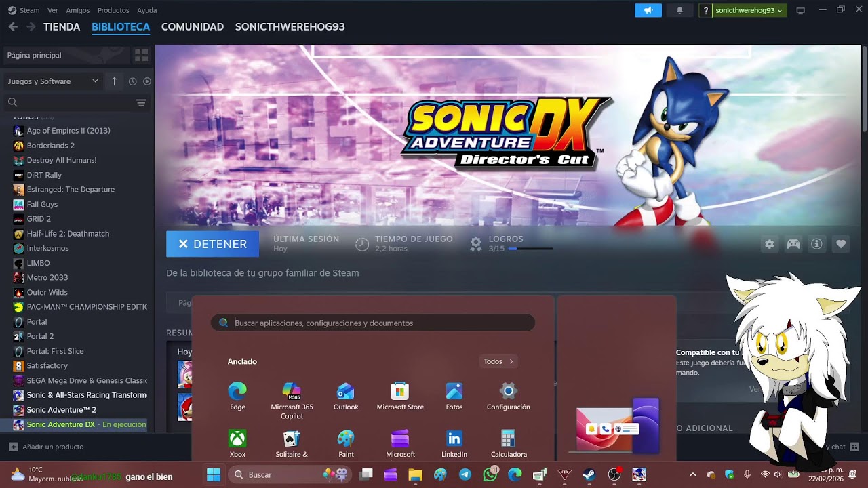
Task: Switch to Big Picture mode icon
Action: (800, 10)
